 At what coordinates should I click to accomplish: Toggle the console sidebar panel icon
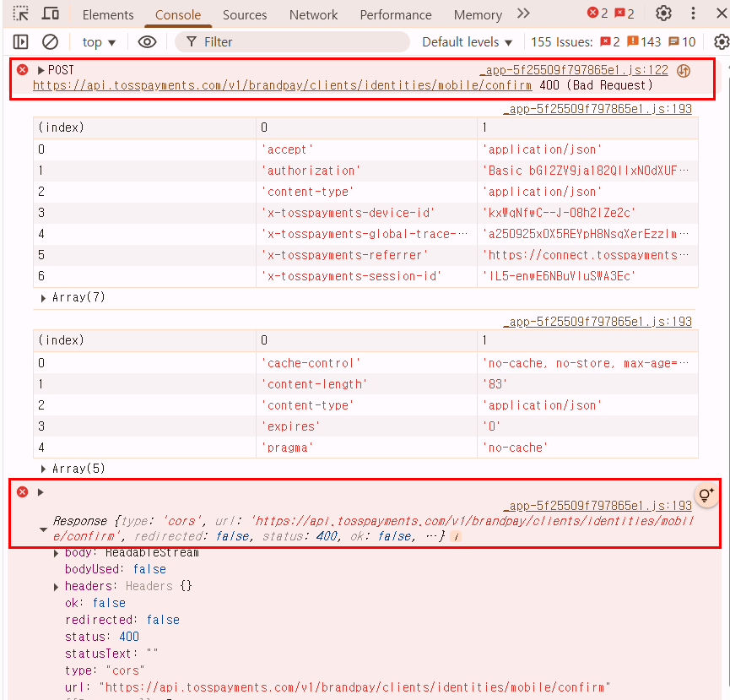pyautogui.click(x=20, y=42)
